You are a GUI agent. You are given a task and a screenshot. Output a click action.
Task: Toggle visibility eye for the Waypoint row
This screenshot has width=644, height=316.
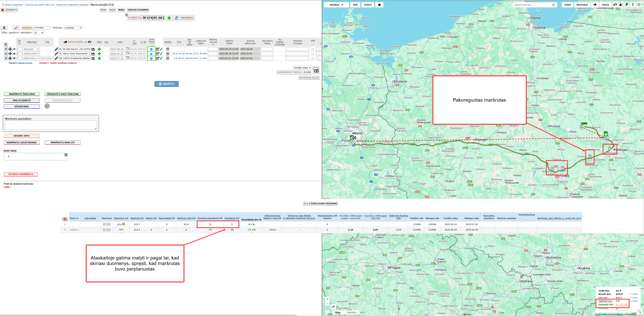pos(14,49)
